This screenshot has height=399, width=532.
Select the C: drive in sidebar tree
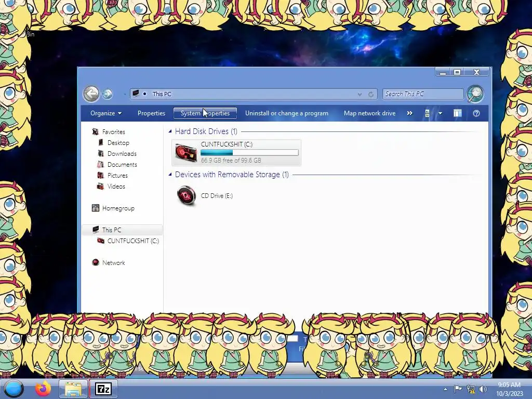(x=133, y=241)
